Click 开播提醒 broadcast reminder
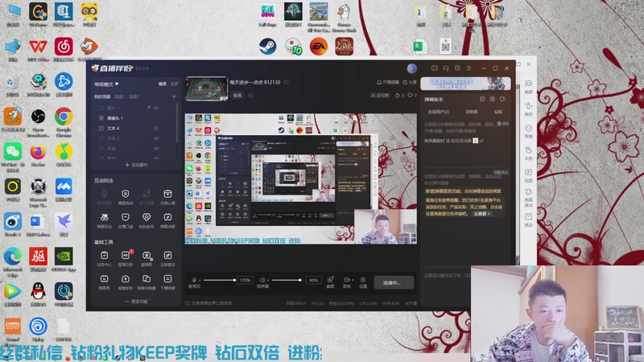This screenshot has height=362, width=644. pyautogui.click(x=388, y=82)
